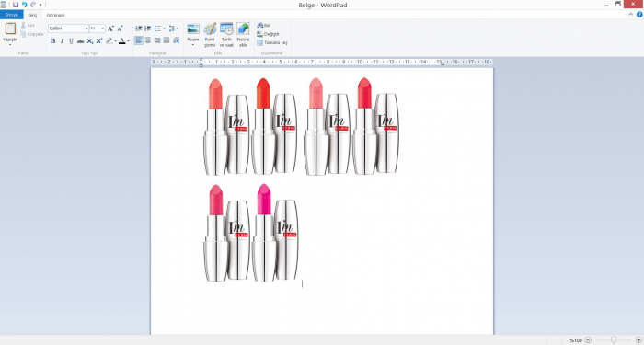Grow the font size
Screen dimensions: 644x345
[110, 29]
